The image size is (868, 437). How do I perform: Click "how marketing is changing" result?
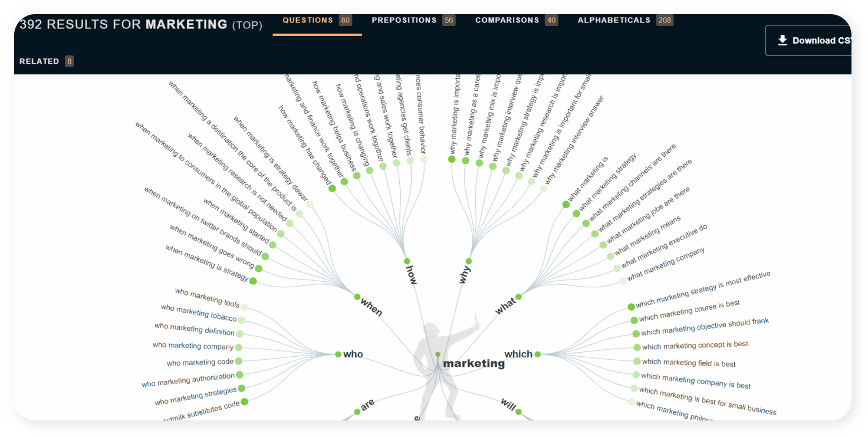pos(352,126)
